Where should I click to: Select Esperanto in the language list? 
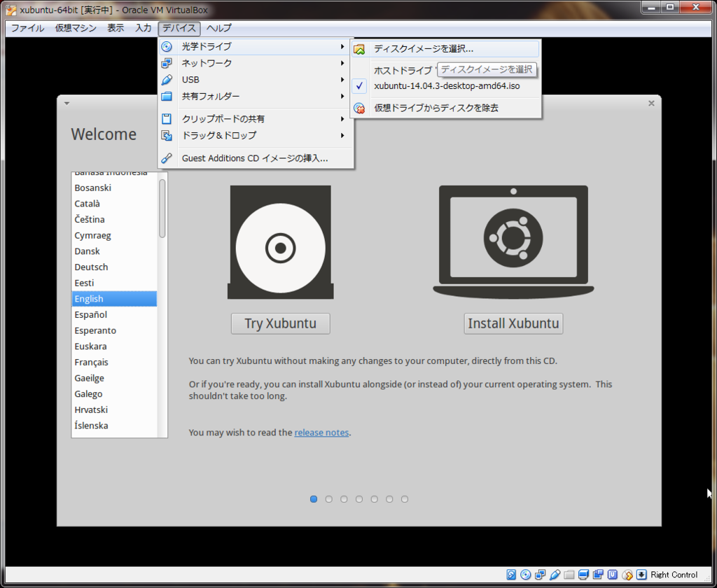[x=114, y=330]
